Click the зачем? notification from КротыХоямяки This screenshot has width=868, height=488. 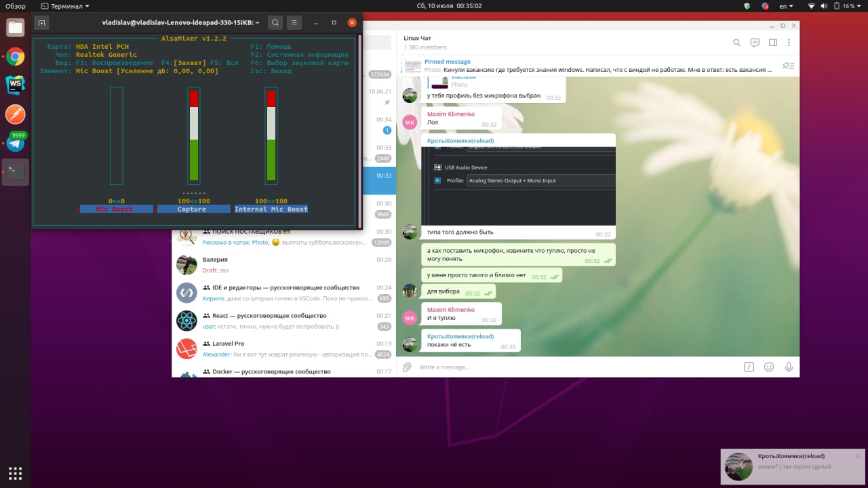pos(793,466)
